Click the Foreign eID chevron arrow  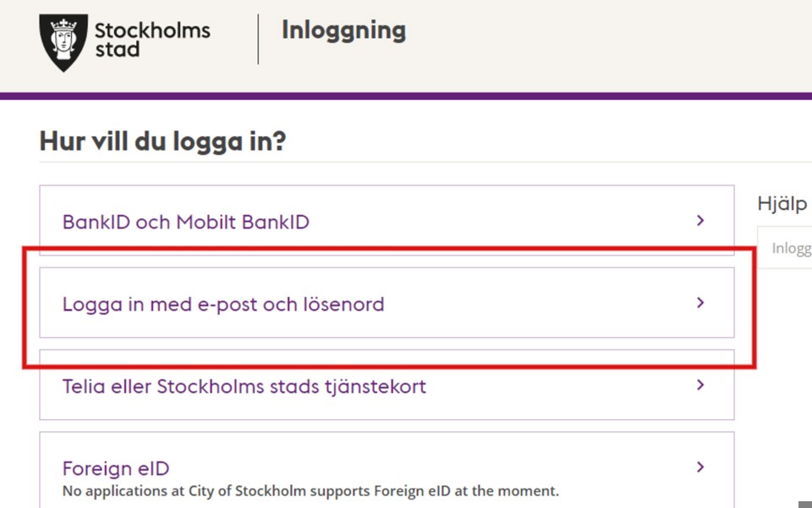[x=700, y=467]
